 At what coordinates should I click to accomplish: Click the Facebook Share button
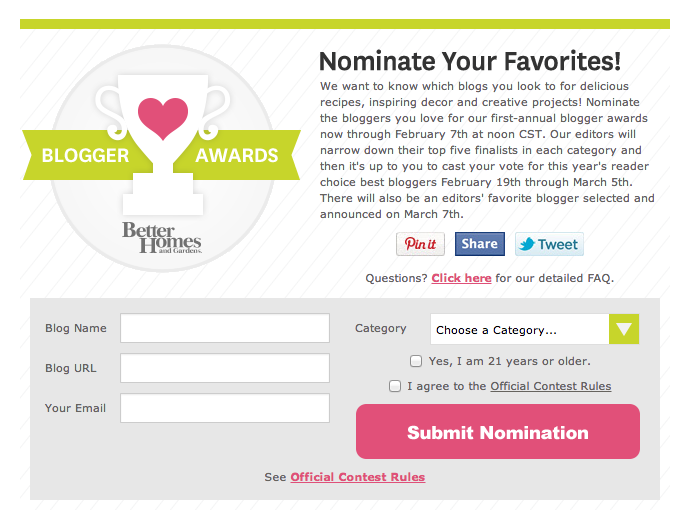coord(480,244)
